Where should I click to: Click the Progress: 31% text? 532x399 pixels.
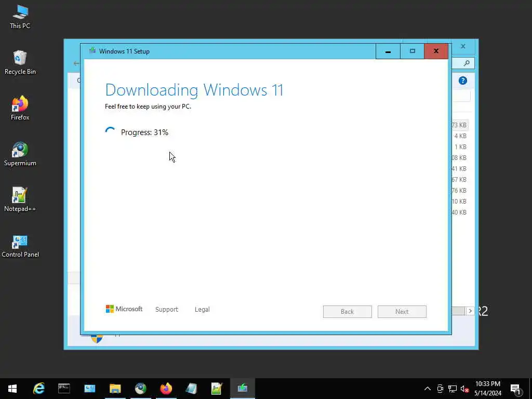click(x=144, y=132)
